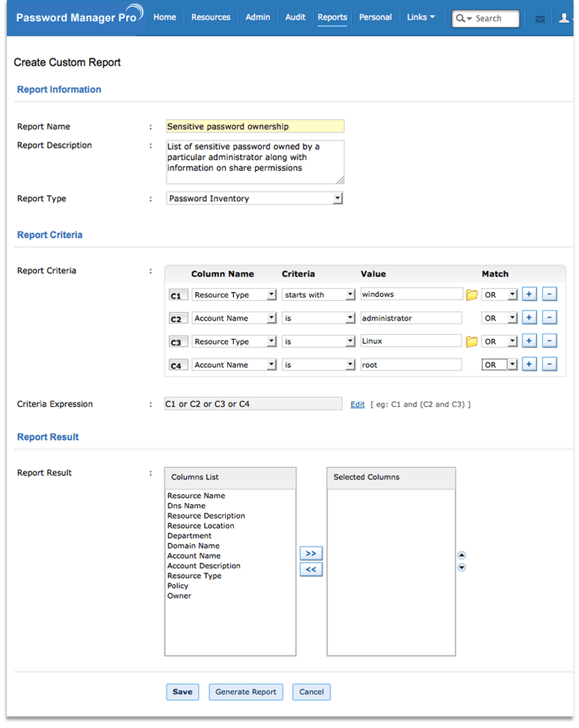Screen dimensions: 579x728
Task: Open the user profile icon menu
Action: 564,18
